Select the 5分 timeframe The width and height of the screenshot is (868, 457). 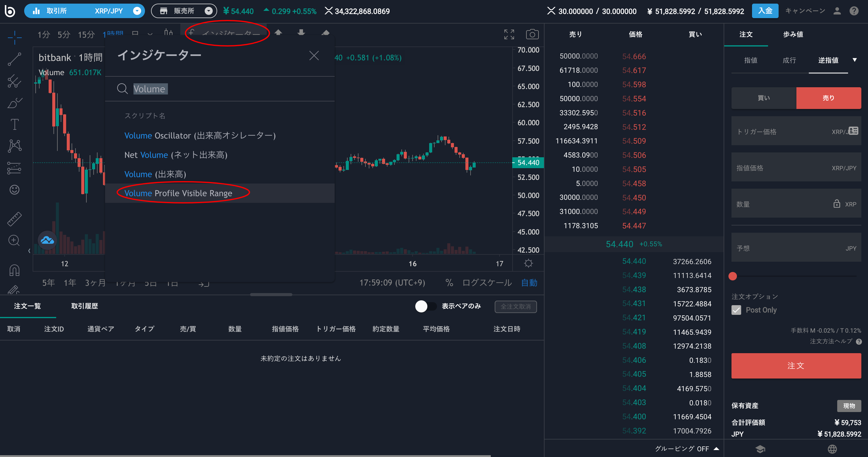[x=64, y=35]
